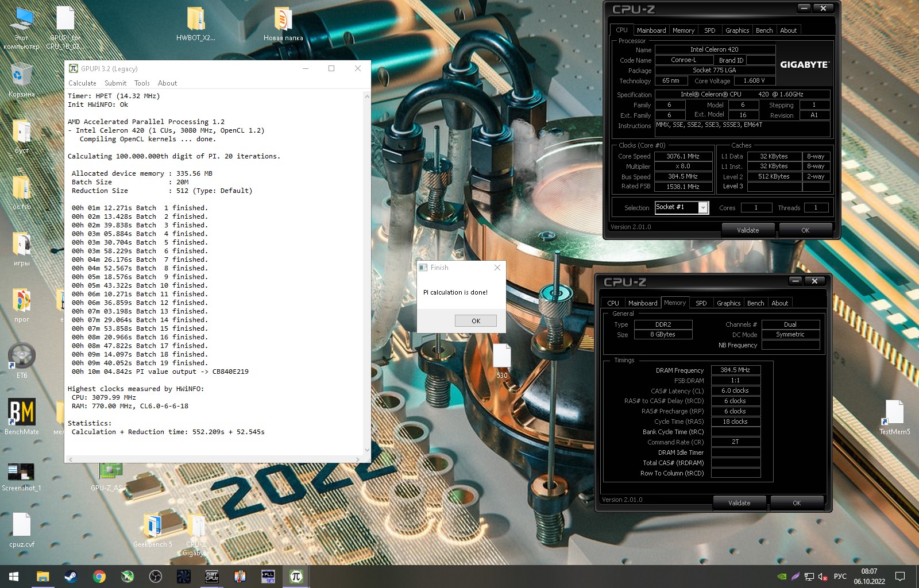
Task: Open File Explorer from the taskbar
Action: click(43, 577)
